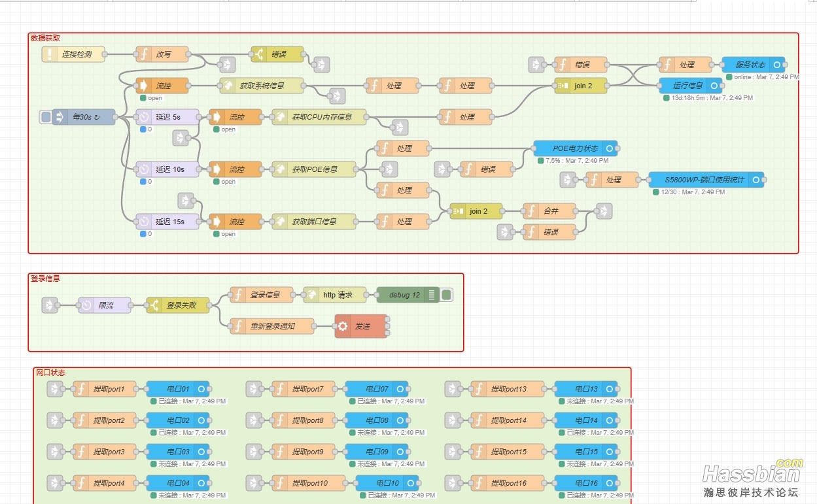
Task: Select the 电口15 sensor node
Action: [x=586, y=452]
